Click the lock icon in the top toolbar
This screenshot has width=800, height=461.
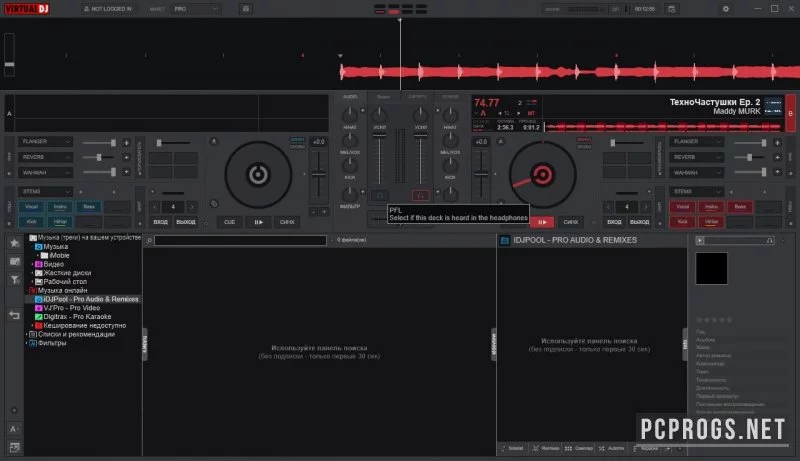[x=245, y=9]
